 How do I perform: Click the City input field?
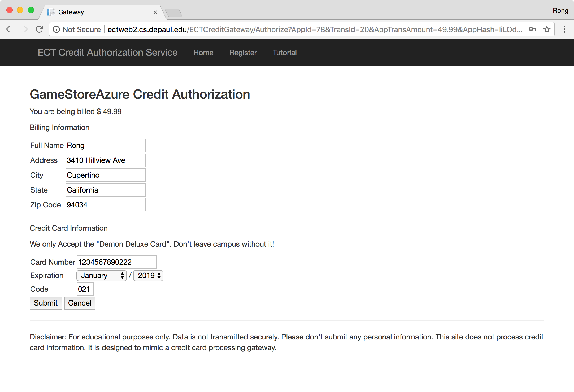pyautogui.click(x=106, y=175)
